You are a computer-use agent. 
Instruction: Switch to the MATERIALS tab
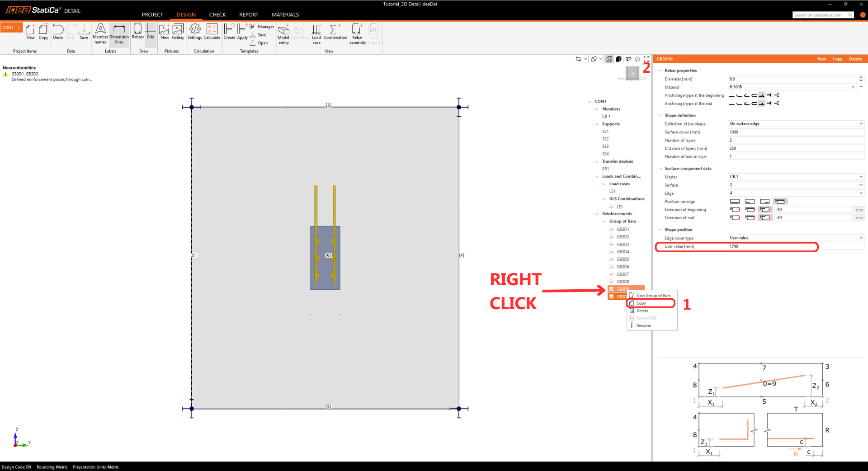coord(285,15)
